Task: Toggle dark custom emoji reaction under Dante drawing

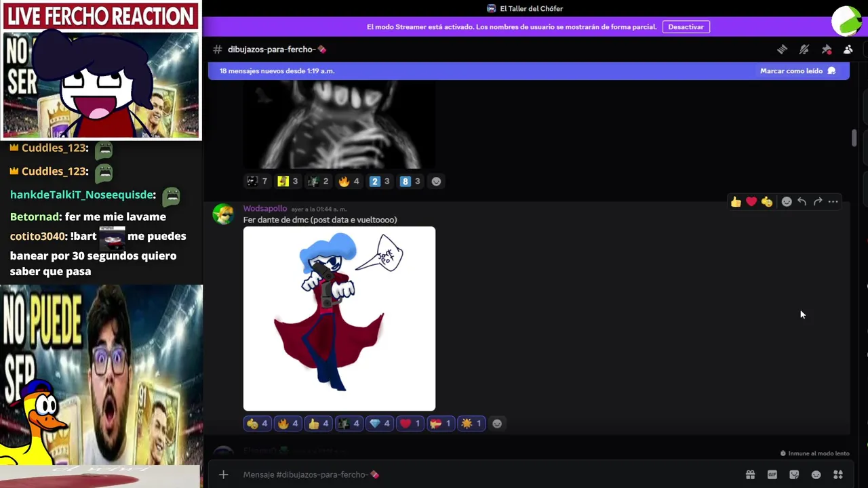Action: coord(349,424)
